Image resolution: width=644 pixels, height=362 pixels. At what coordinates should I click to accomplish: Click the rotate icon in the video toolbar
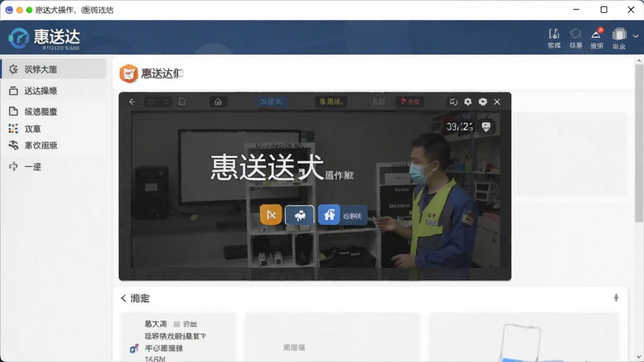pyautogui.click(x=453, y=101)
